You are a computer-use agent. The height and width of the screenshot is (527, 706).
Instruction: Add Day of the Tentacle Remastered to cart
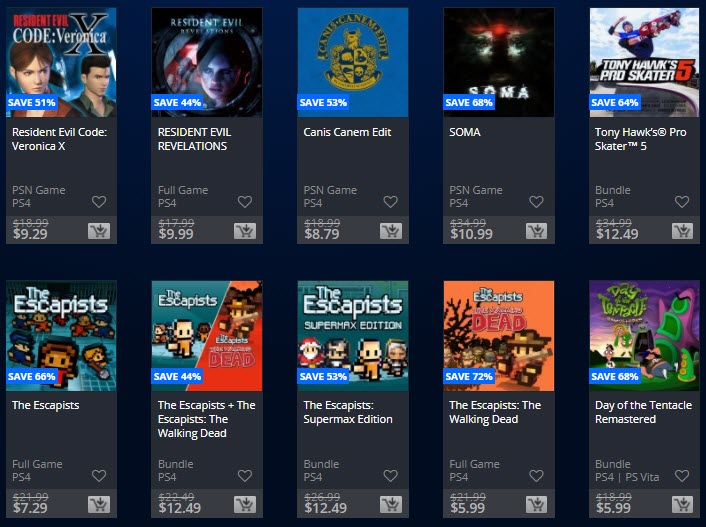tap(682, 504)
